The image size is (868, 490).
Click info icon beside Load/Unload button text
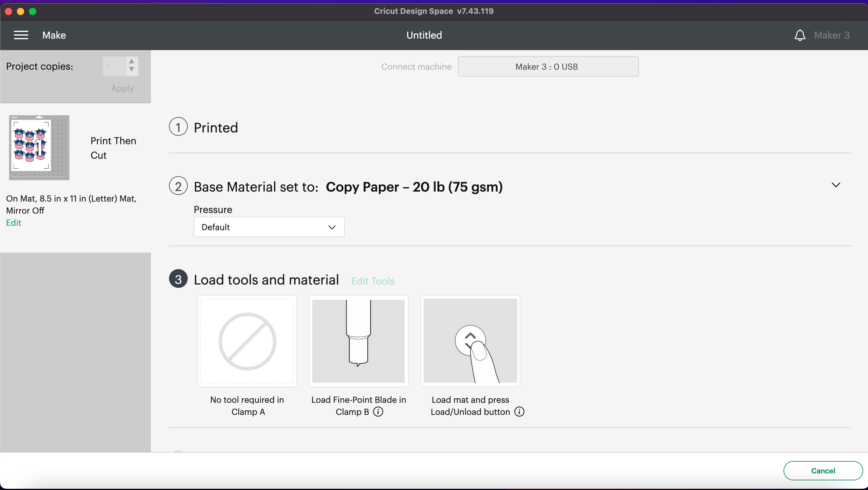click(x=519, y=412)
